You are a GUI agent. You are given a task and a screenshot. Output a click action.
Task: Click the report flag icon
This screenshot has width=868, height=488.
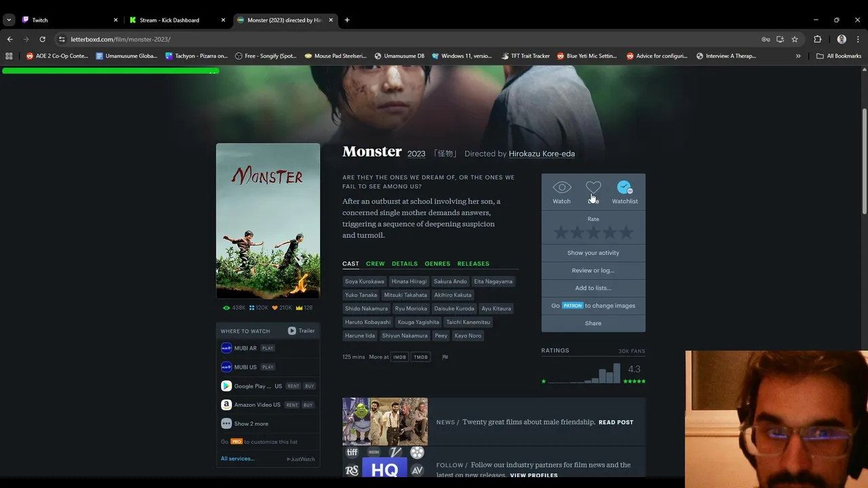[445, 357]
